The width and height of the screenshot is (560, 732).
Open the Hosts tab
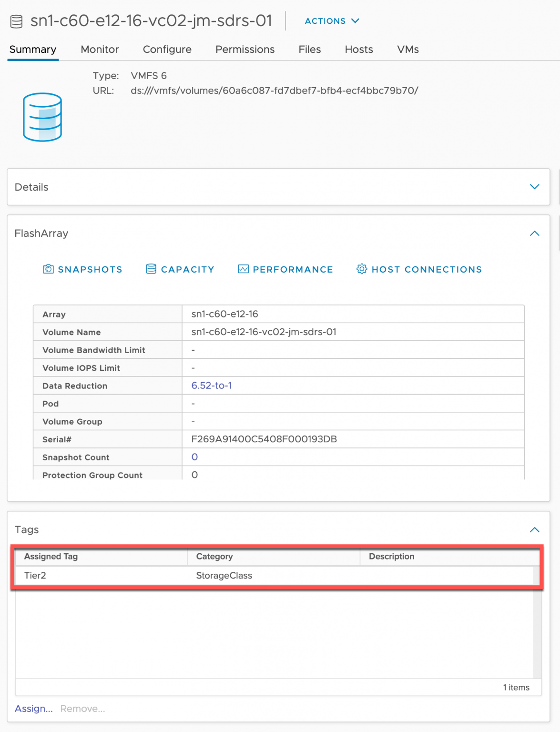pos(358,50)
